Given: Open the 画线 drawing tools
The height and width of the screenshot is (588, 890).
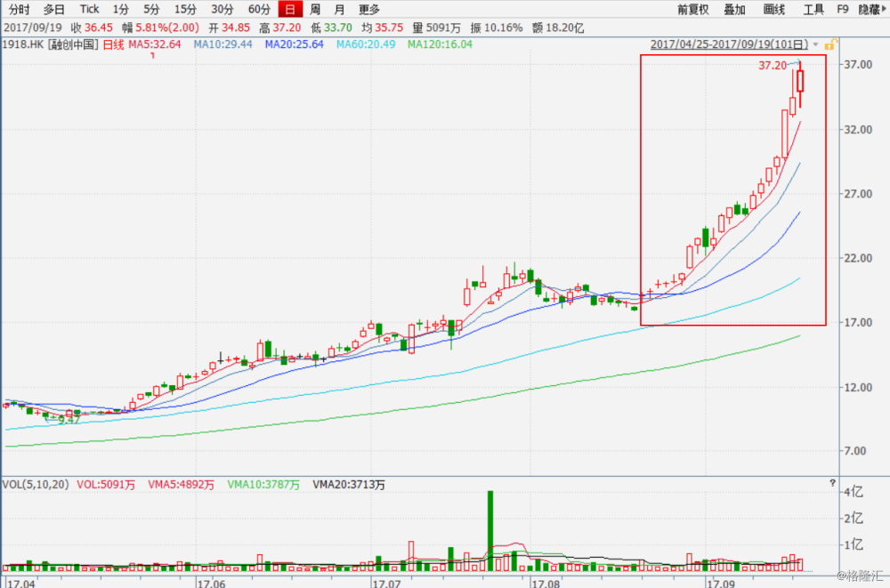Looking at the screenshot, I should 773,9.
